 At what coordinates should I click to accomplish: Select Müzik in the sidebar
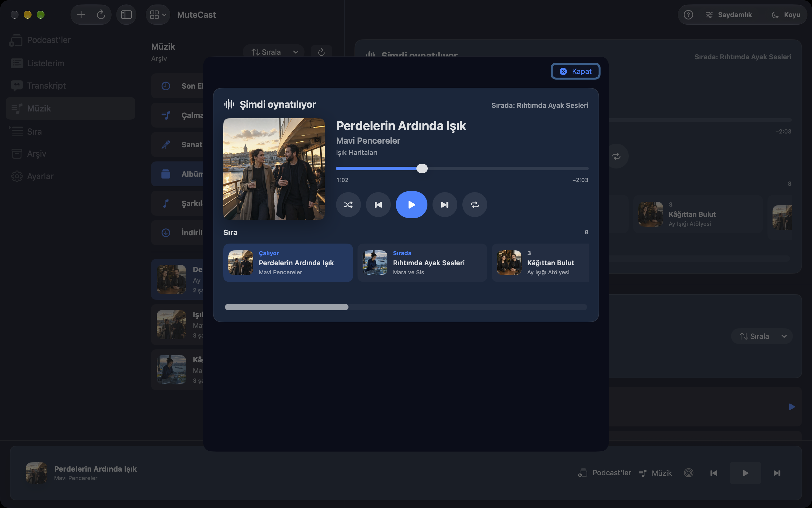point(70,108)
